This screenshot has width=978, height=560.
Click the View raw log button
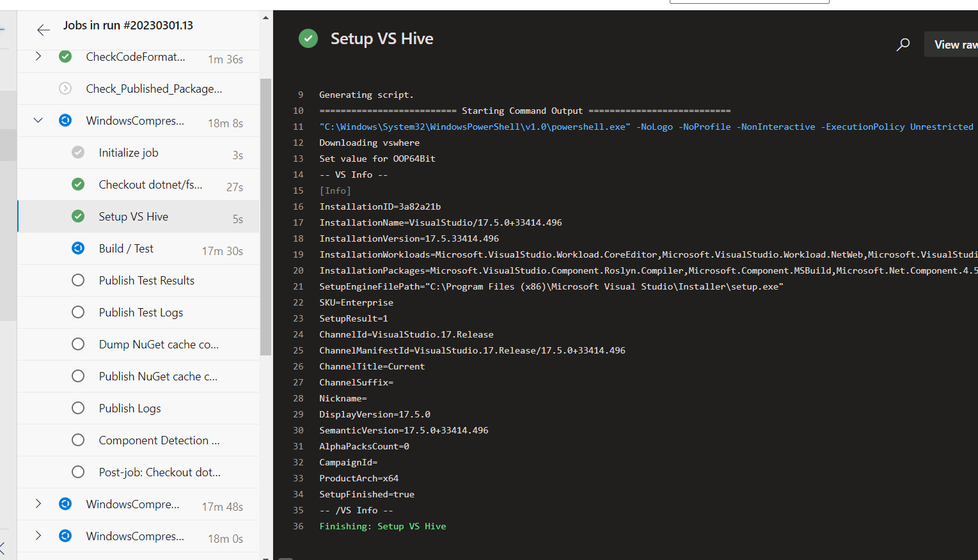[x=952, y=44]
